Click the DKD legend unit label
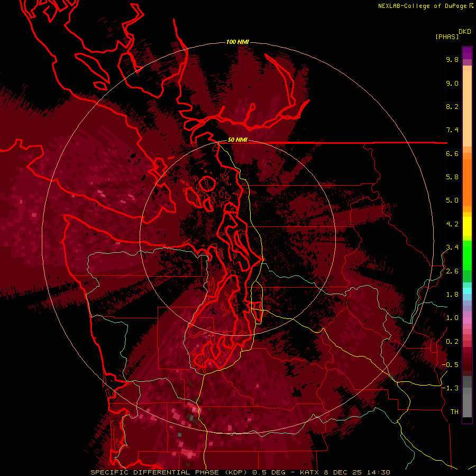Image resolution: width=476 pixels, height=476 pixels. (x=465, y=32)
